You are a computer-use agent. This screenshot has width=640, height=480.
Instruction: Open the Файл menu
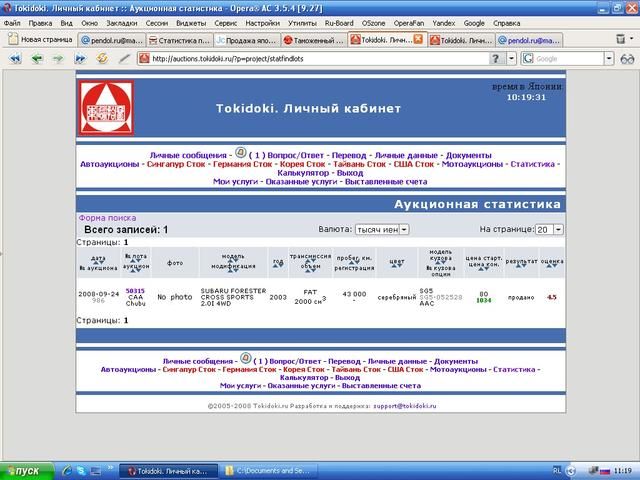click(x=12, y=23)
